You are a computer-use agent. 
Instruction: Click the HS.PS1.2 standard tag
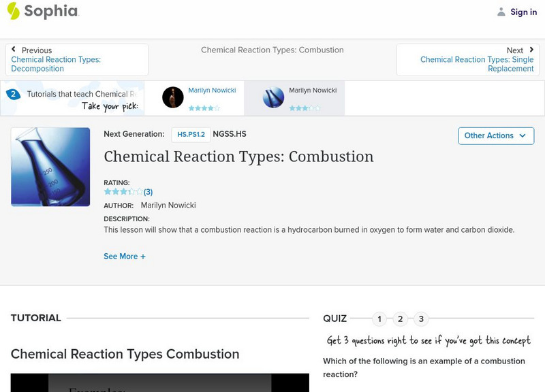pos(191,135)
